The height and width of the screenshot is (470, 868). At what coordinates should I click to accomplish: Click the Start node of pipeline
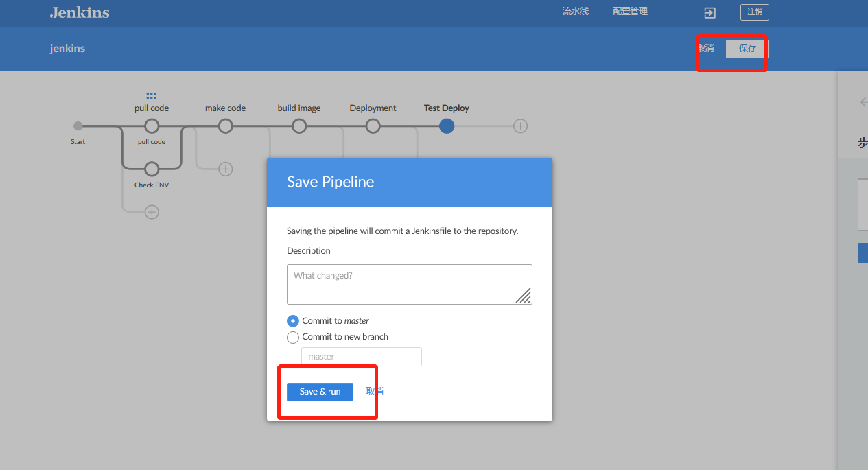(x=78, y=126)
